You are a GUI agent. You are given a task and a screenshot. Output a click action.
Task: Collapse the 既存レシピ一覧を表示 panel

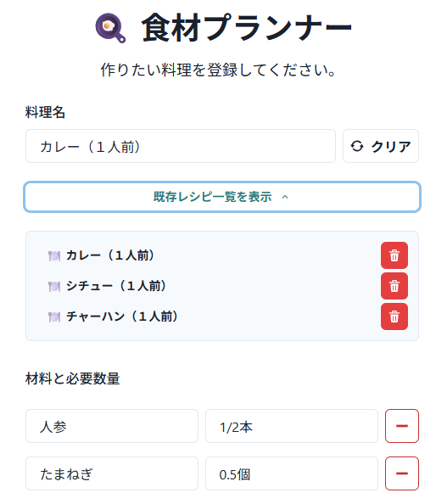point(222,197)
